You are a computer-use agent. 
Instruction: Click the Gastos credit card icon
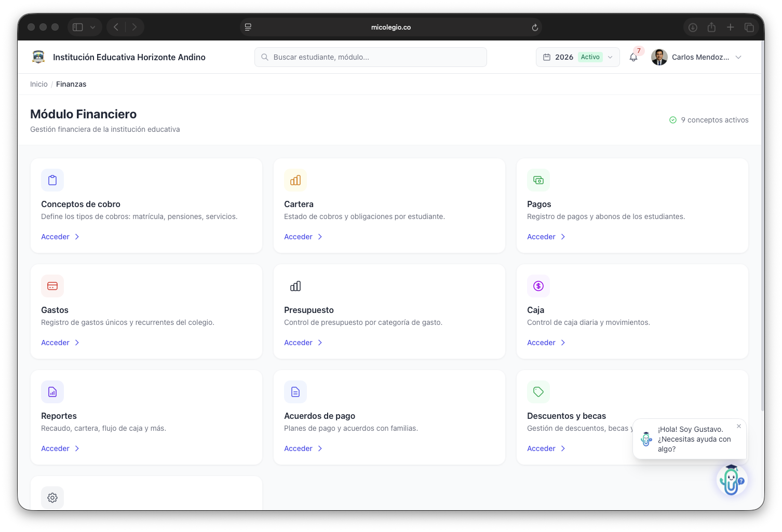52,286
